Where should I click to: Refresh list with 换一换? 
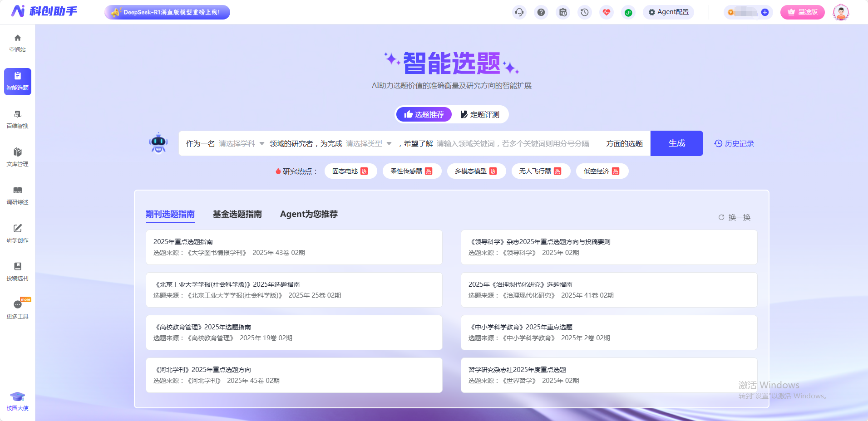click(x=735, y=217)
